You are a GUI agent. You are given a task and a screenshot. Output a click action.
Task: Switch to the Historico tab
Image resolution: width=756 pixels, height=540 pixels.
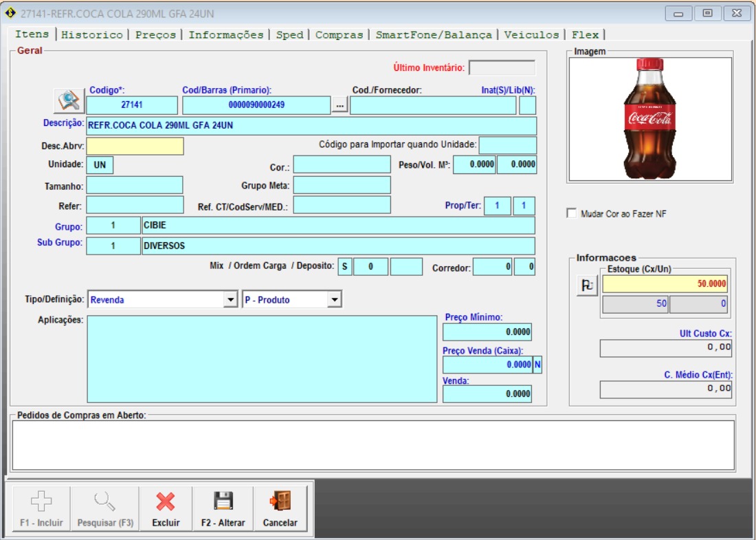point(91,34)
